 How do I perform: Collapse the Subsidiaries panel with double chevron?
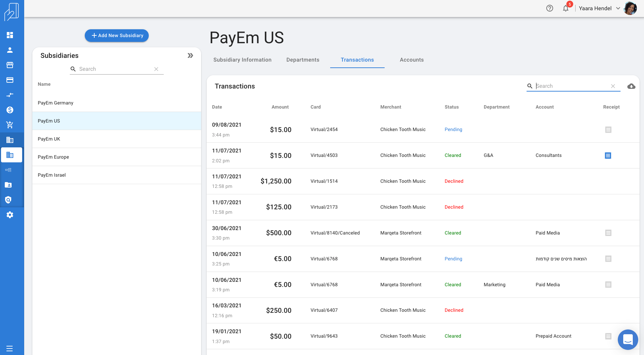tap(190, 55)
